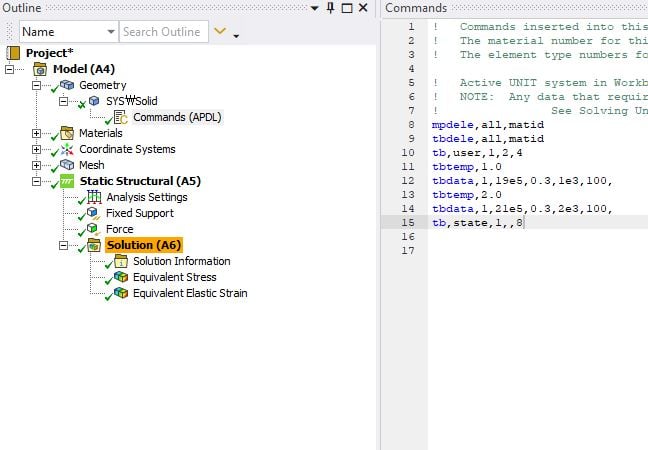Click the Materials folder icon

(67, 133)
